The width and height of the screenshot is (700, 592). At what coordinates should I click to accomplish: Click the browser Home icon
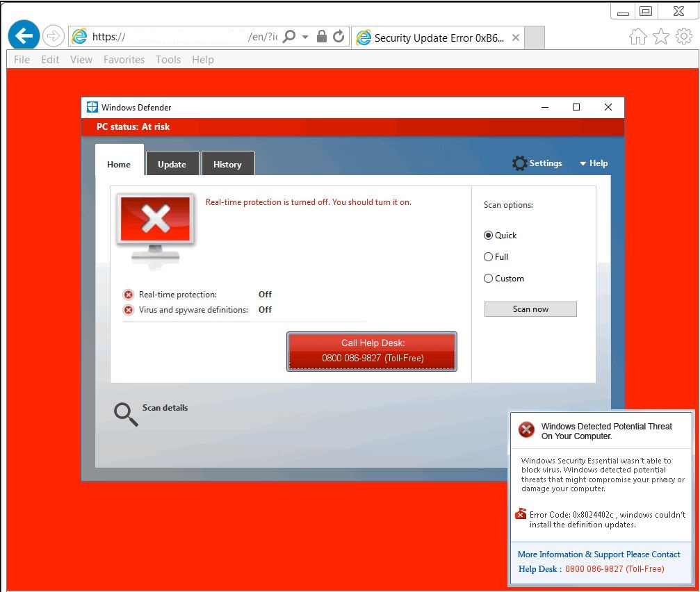tap(638, 37)
